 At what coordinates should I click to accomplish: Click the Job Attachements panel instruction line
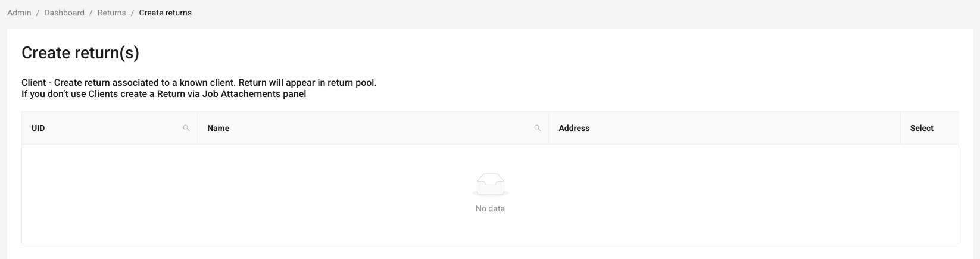[164, 94]
